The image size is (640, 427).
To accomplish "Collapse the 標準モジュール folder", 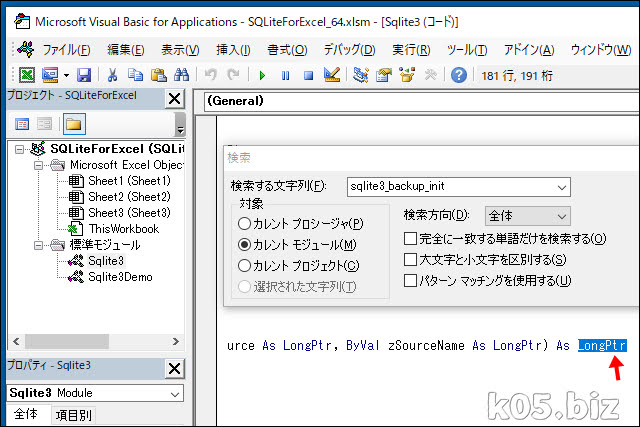I will click(x=38, y=245).
